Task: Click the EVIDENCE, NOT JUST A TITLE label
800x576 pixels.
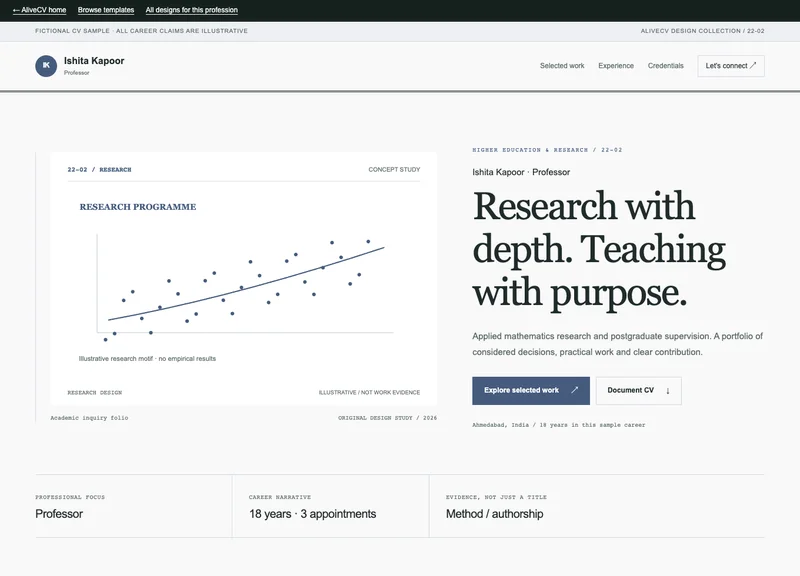Action: (496, 497)
